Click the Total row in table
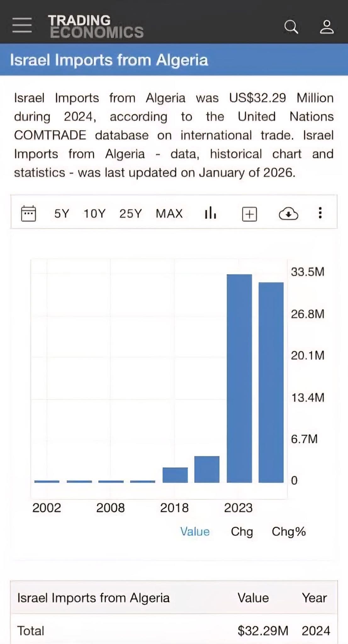 (x=174, y=630)
